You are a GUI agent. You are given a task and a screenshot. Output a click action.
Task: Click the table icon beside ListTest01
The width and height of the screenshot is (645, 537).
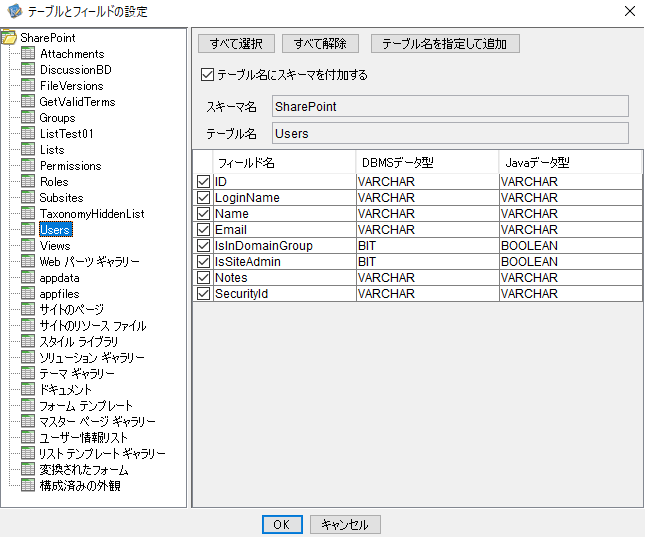(28, 133)
